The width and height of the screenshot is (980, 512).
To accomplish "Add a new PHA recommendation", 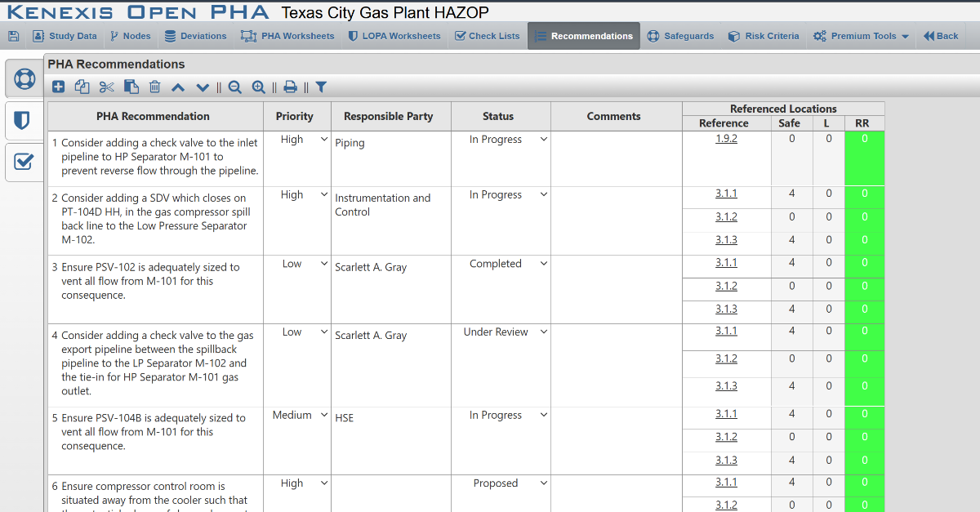I will point(58,87).
